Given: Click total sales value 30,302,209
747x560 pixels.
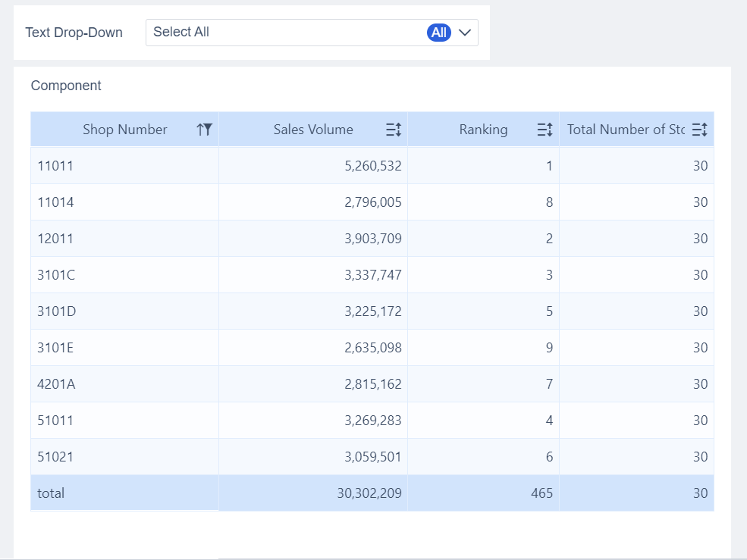Looking at the screenshot, I should (x=369, y=493).
